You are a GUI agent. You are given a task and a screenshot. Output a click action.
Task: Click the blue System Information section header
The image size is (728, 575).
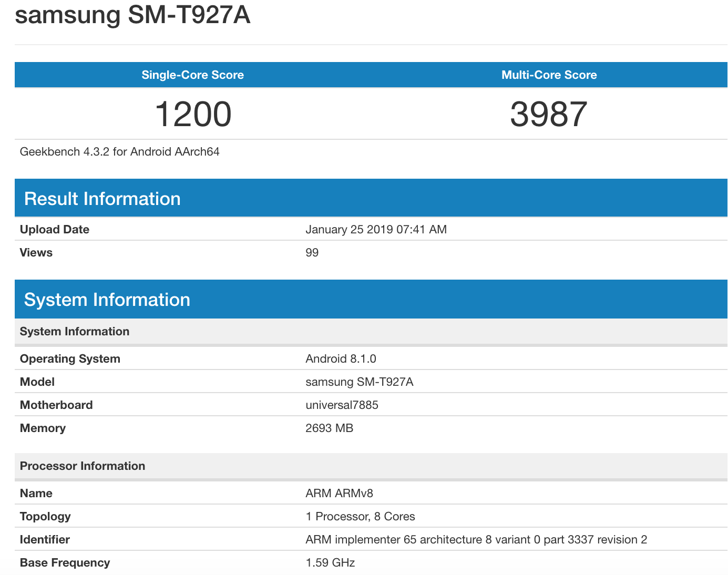pyautogui.click(x=107, y=300)
